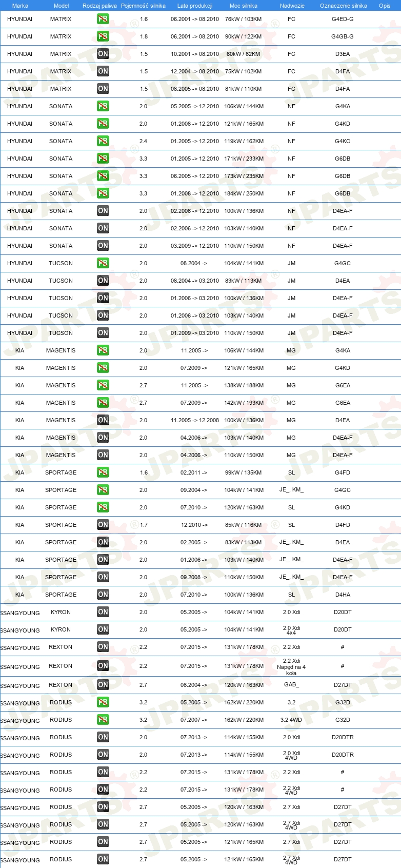Image resolution: width=401 pixels, height=868 pixels.
Task: Select engine code G4KC
Action: [x=343, y=141]
